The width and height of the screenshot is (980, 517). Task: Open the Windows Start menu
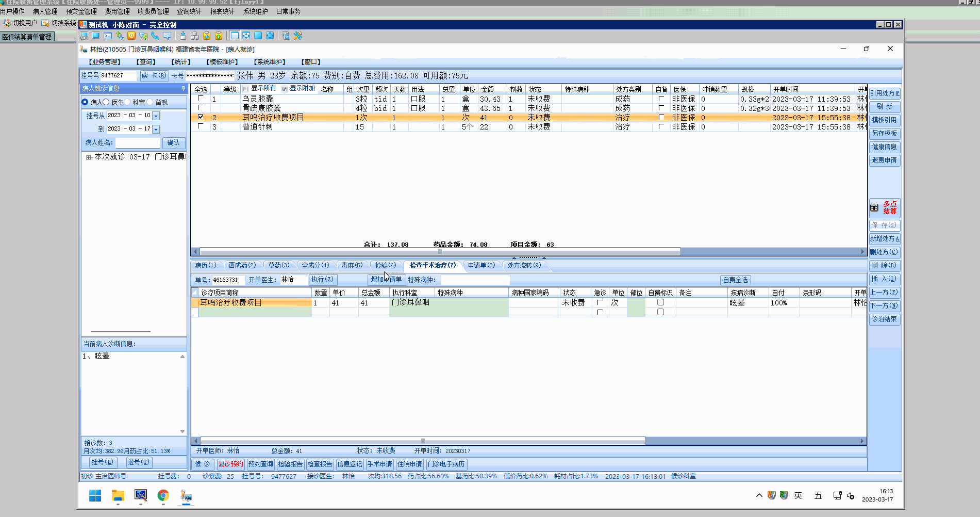pyautogui.click(x=95, y=496)
